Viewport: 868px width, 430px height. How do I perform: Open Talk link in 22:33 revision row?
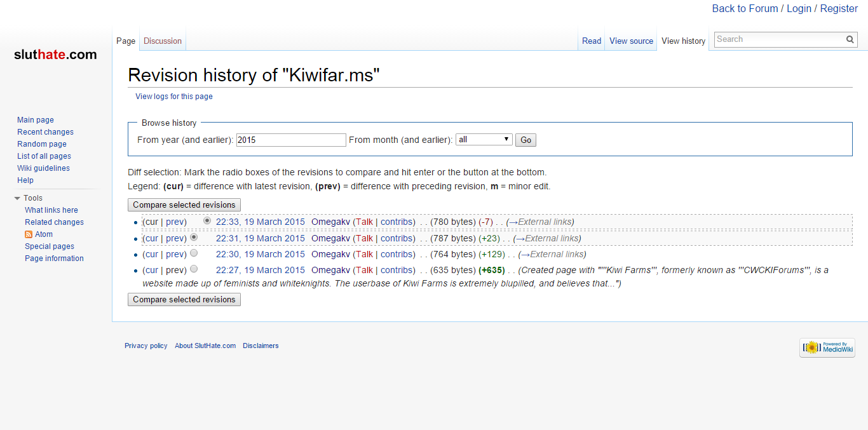[365, 222]
